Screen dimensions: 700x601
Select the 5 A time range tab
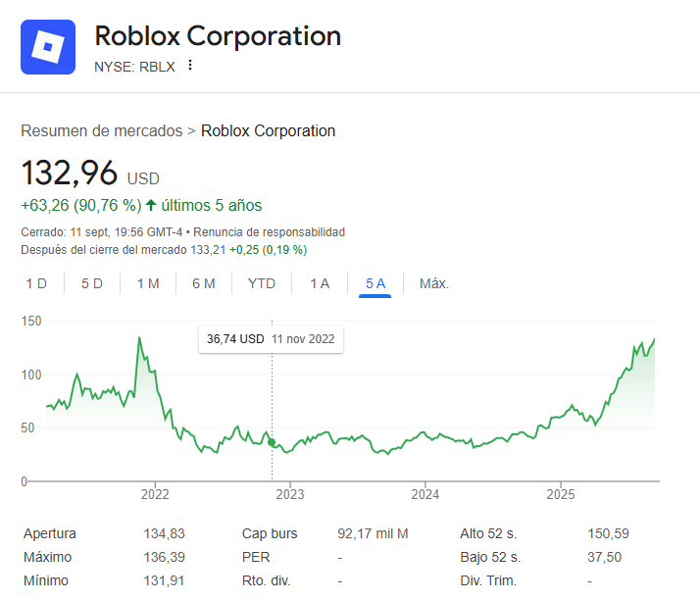click(x=375, y=283)
